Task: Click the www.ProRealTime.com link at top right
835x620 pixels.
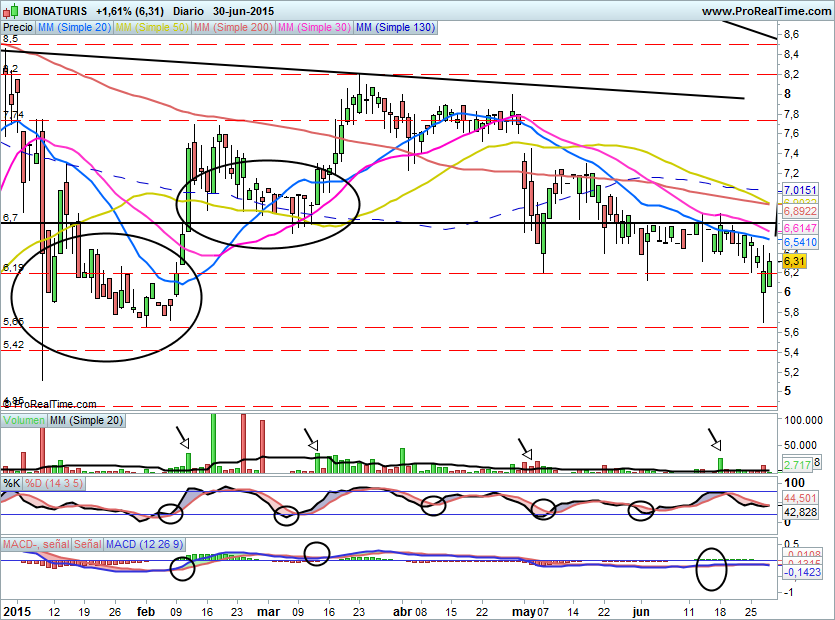Action: click(765, 10)
